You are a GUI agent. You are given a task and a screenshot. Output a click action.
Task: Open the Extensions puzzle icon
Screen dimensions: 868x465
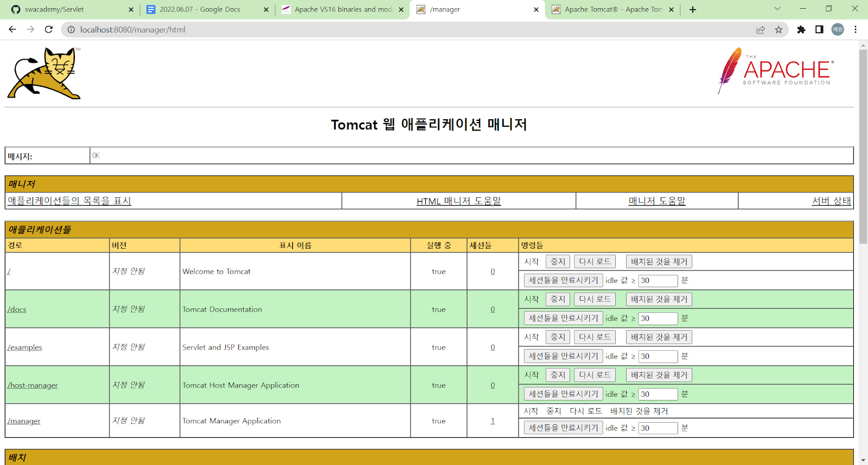tap(801, 30)
